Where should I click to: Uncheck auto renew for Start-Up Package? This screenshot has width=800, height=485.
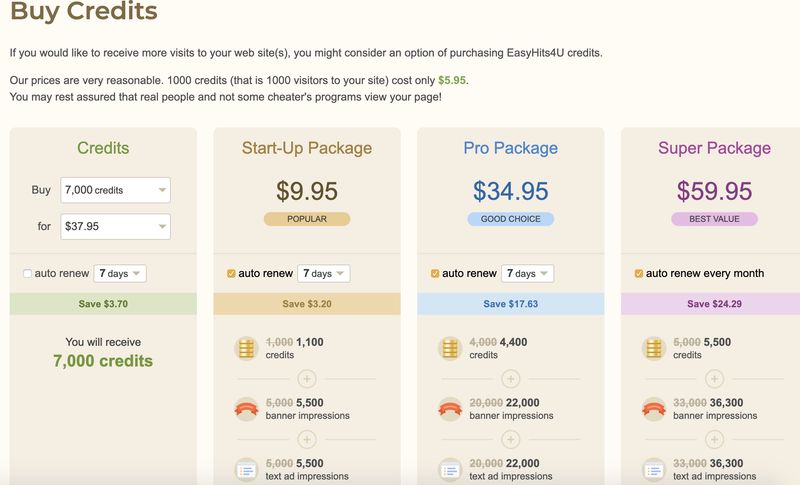pyautogui.click(x=232, y=274)
